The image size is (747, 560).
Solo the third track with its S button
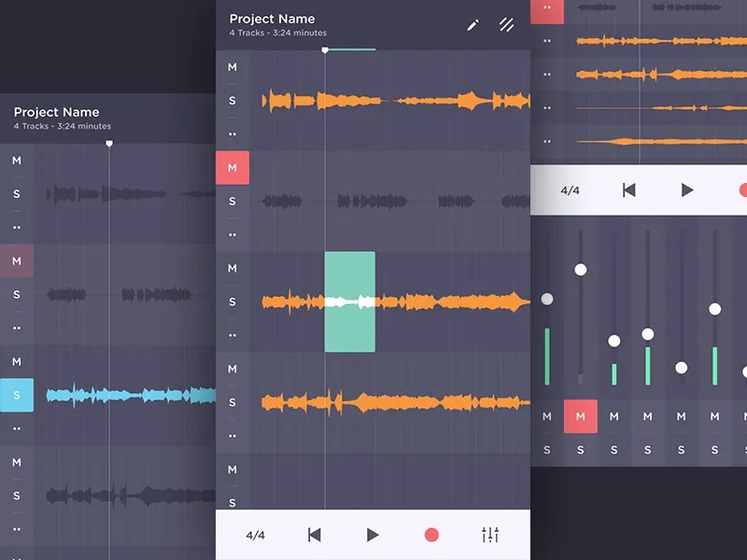[232, 301]
